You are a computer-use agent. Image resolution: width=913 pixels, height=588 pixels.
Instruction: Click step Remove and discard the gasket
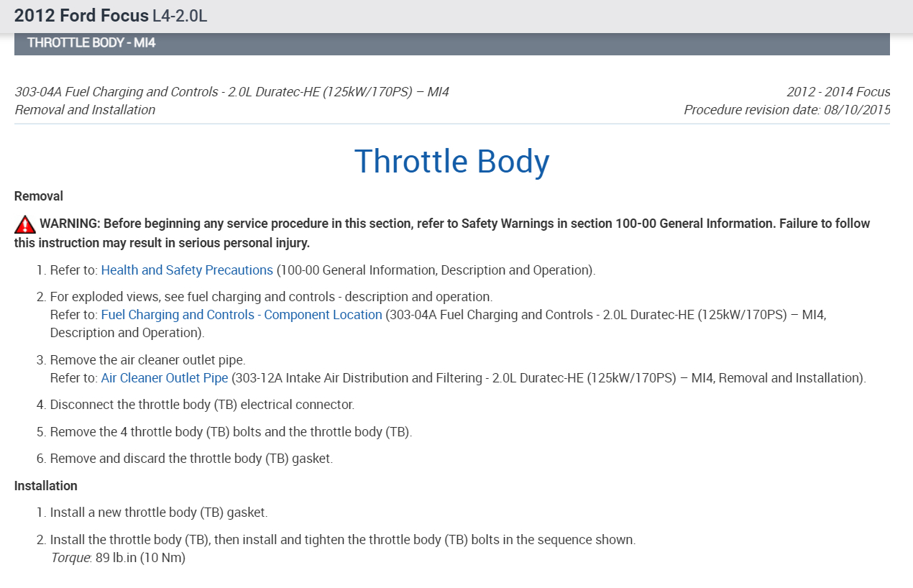tap(191, 459)
